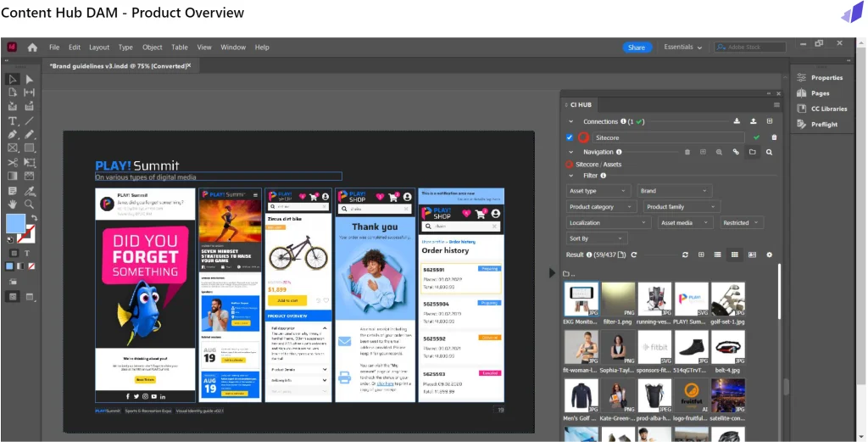The height and width of the screenshot is (442, 868).
Task: Open the Layout menu
Action: 99,48
